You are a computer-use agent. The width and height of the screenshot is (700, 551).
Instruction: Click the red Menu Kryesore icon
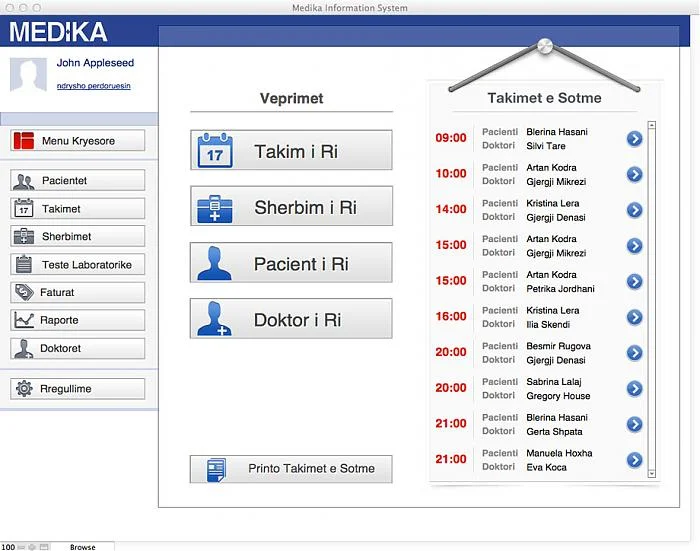pos(24,140)
